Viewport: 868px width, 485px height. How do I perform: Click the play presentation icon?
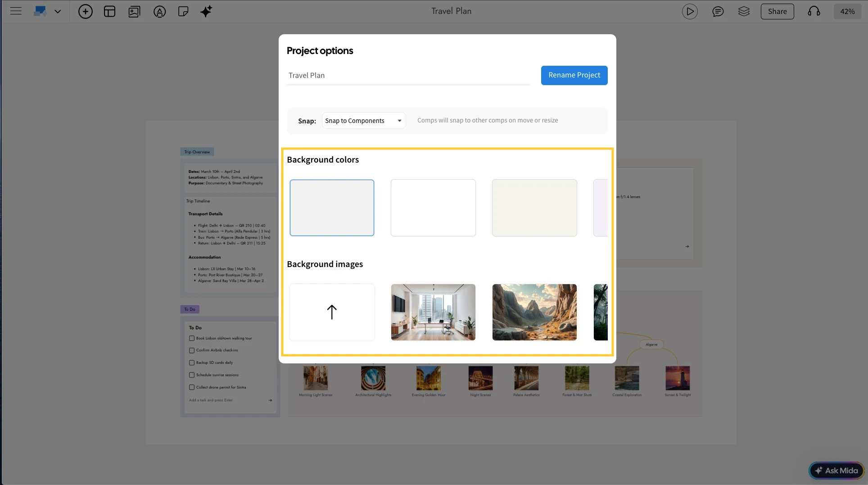coord(690,11)
